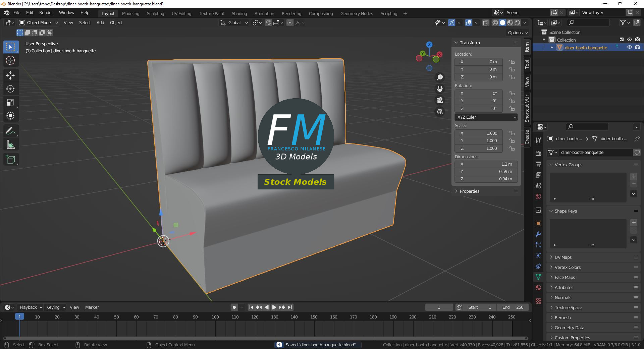Click the Dimensions X 1.2 m field

tap(486, 164)
